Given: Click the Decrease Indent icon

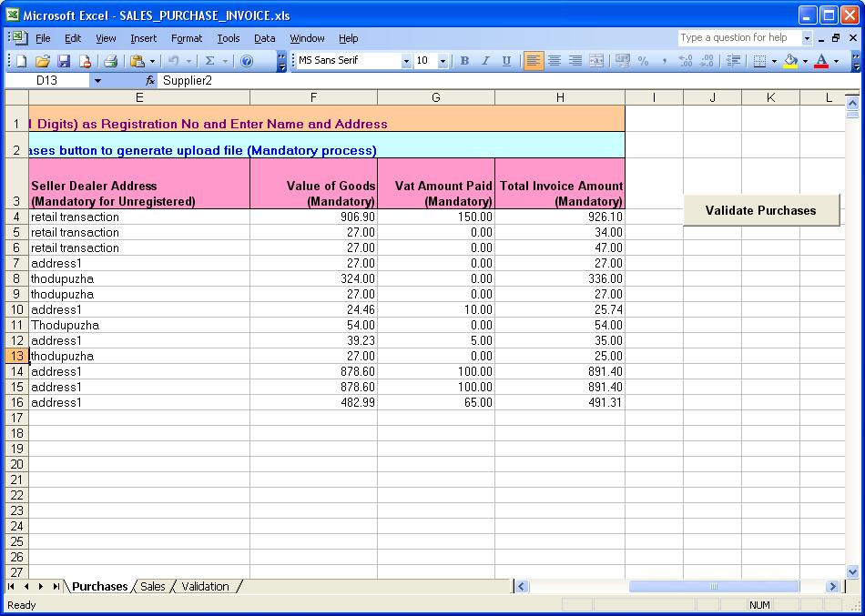Looking at the screenshot, I should pyautogui.click(x=733, y=61).
